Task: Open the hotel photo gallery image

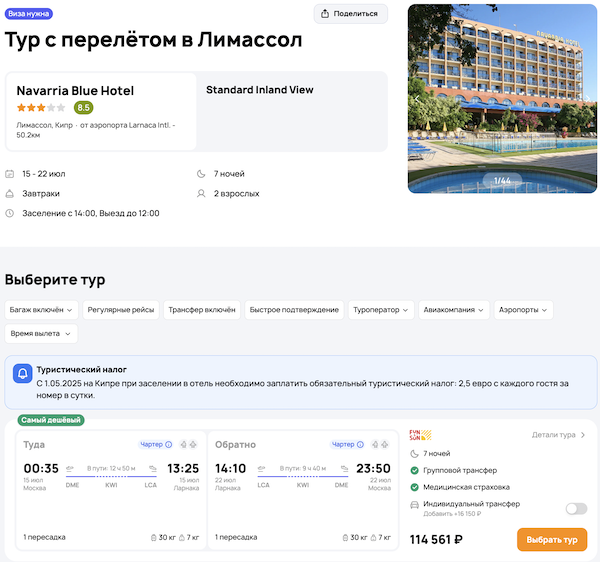Action: click(502, 98)
